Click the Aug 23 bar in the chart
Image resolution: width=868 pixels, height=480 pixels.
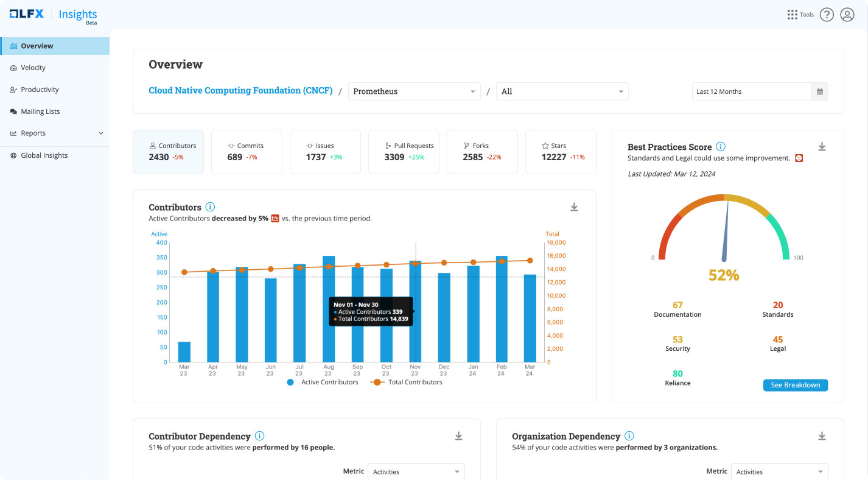(329, 309)
